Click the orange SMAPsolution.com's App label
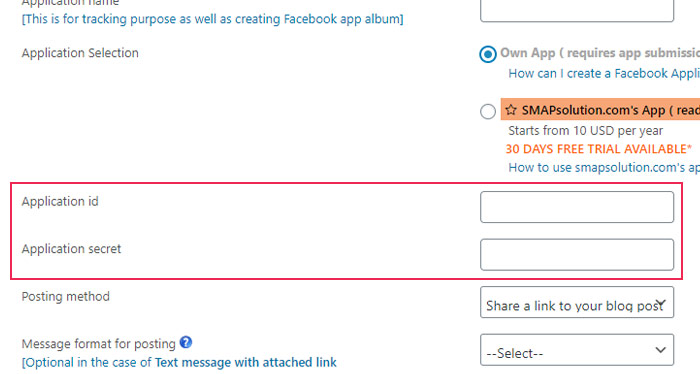 tap(600, 110)
